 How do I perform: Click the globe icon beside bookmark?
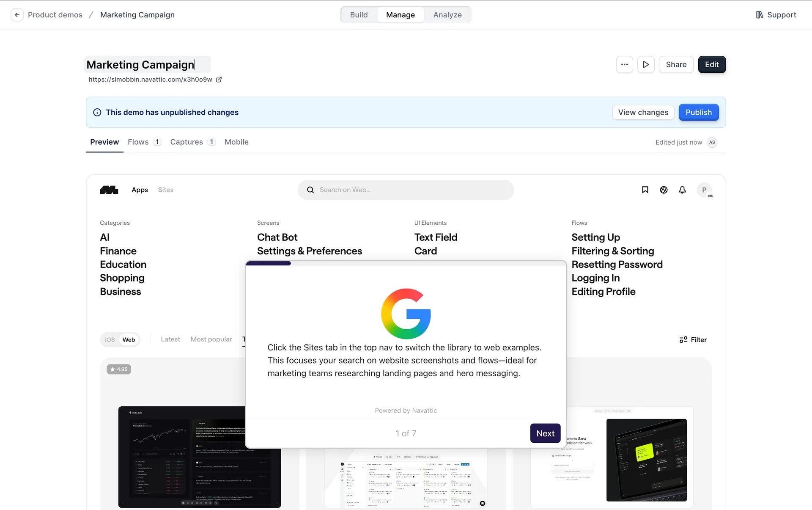[x=664, y=190]
